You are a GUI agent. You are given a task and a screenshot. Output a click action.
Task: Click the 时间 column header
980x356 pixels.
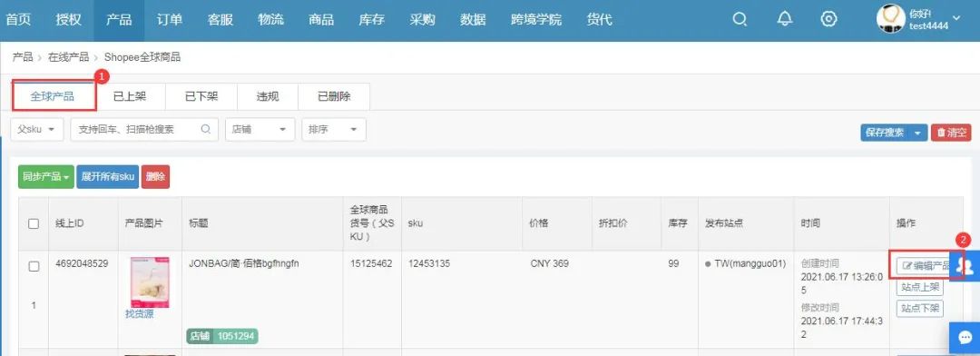[x=810, y=223]
